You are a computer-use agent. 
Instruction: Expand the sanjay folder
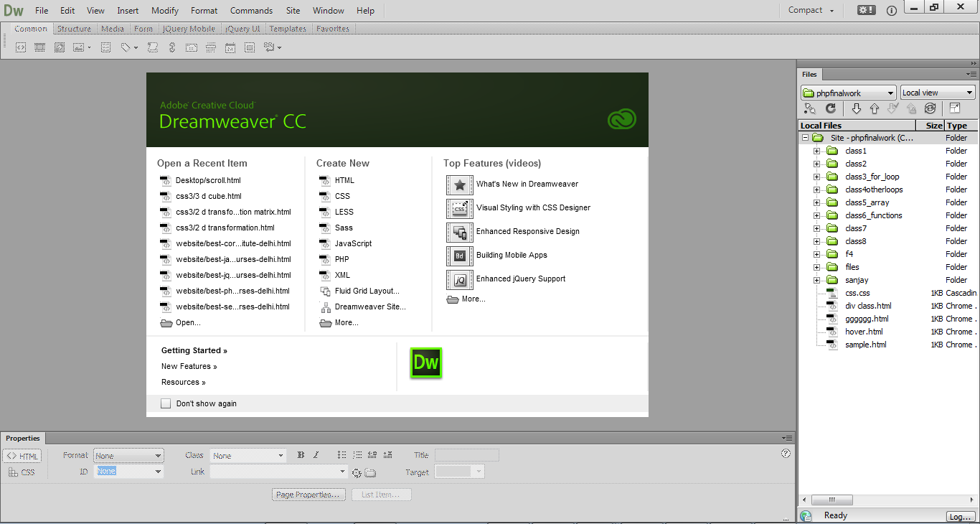tap(816, 280)
